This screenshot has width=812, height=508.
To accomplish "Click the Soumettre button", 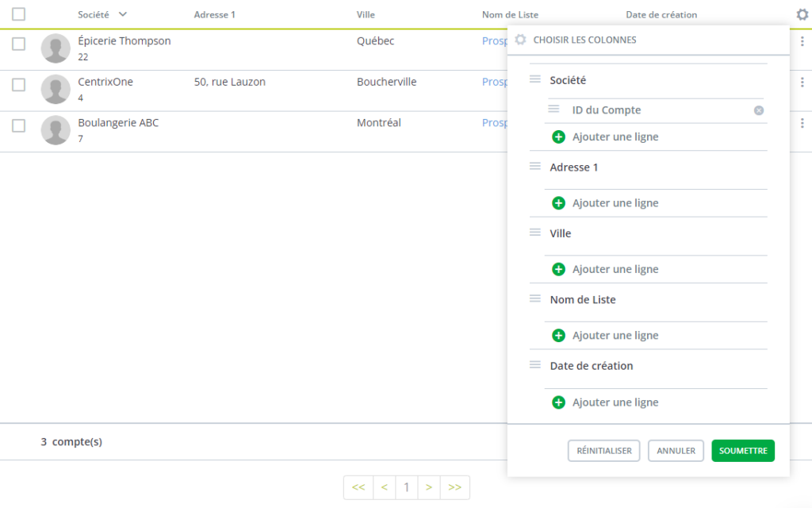I will click(x=743, y=451).
